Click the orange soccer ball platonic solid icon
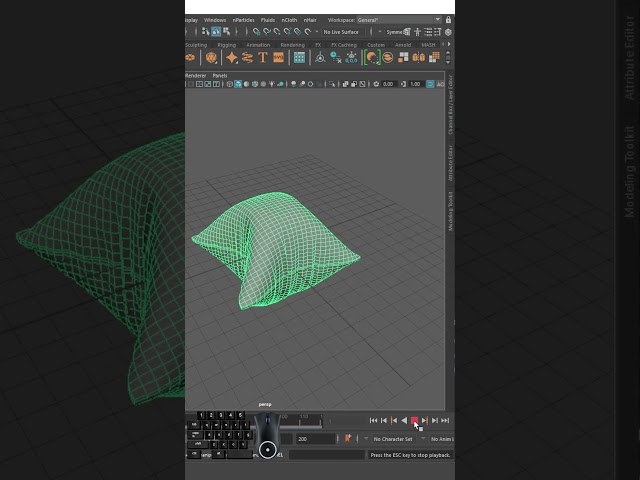 [211, 58]
